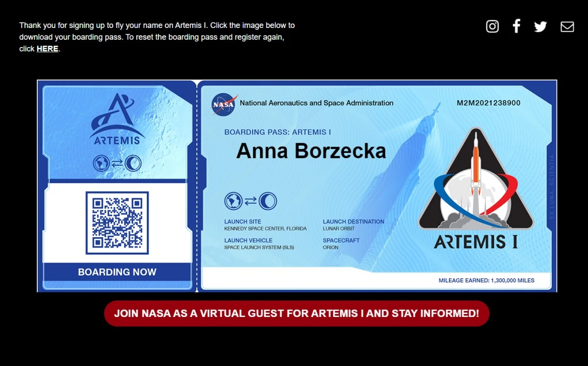The width and height of the screenshot is (588, 366).
Task: Click the Moon icon on ticket stub
Action: click(133, 163)
